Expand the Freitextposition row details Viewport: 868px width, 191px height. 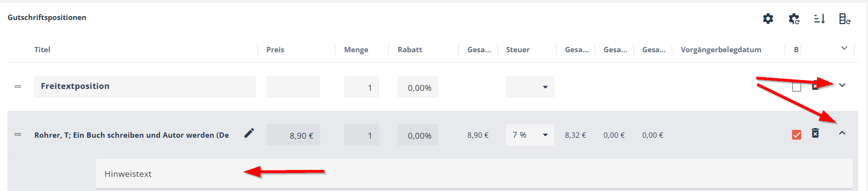842,85
